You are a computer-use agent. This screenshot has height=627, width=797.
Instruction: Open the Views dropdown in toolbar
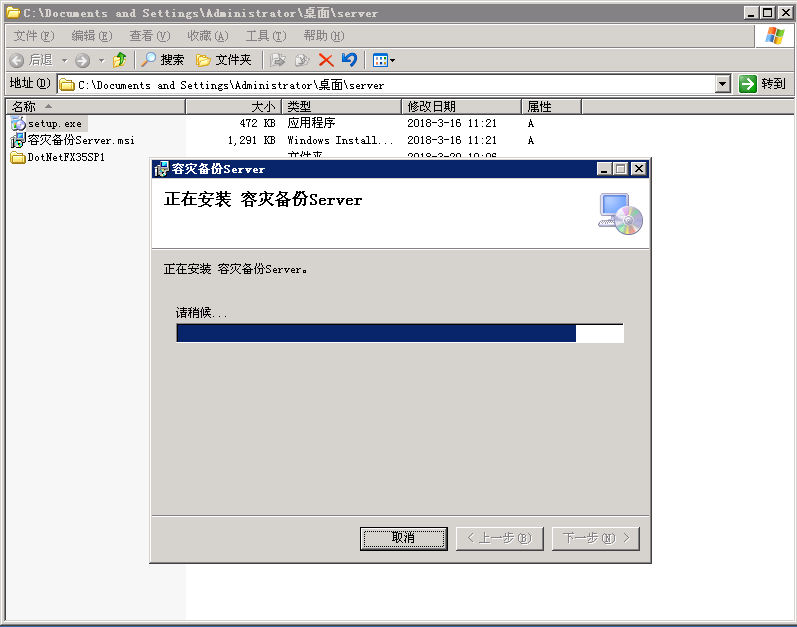(x=384, y=60)
